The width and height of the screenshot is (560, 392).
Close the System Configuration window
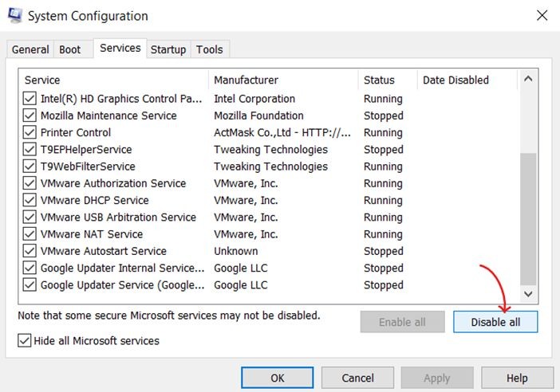click(x=542, y=15)
